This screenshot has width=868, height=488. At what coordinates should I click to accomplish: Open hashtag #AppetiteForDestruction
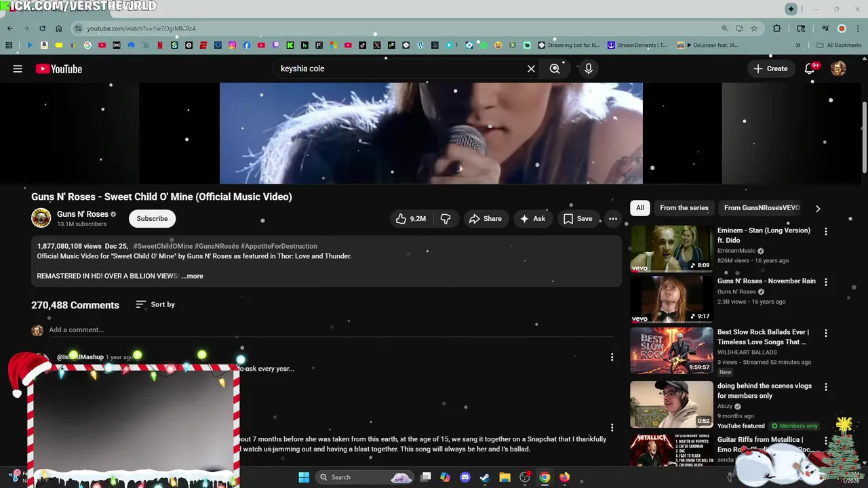[279, 246]
